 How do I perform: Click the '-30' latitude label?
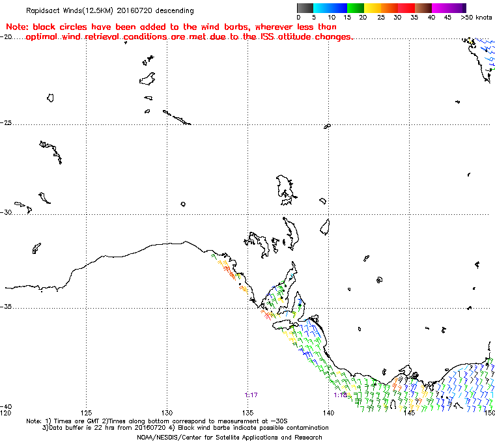point(6,212)
